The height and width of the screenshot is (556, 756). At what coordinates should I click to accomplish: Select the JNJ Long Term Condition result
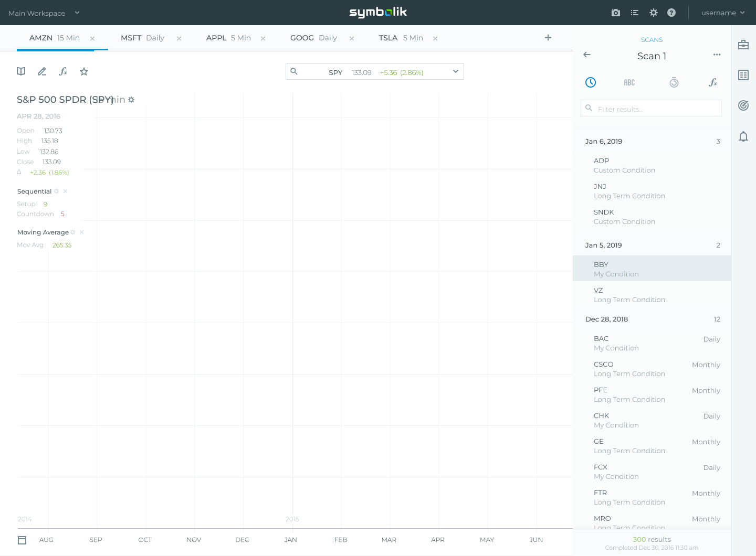[x=652, y=191]
